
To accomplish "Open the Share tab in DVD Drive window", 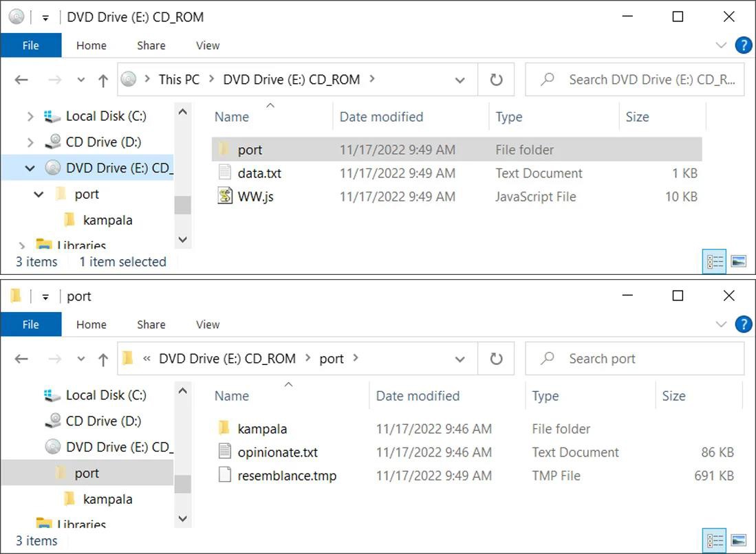I will [151, 45].
